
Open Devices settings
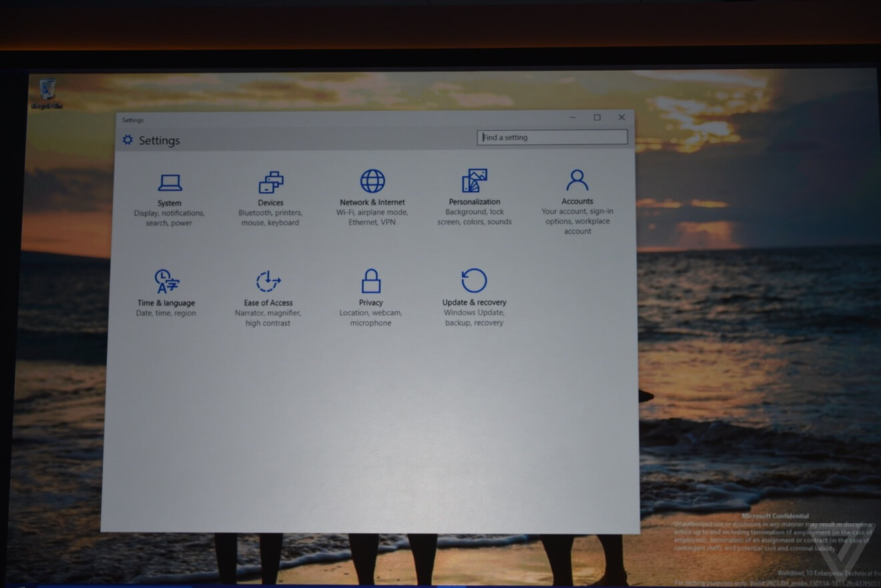click(x=271, y=190)
